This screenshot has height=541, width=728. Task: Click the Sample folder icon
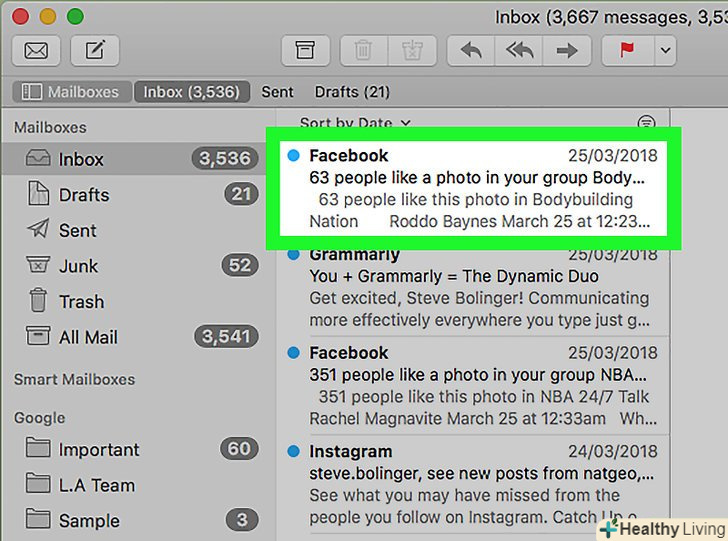(38, 519)
